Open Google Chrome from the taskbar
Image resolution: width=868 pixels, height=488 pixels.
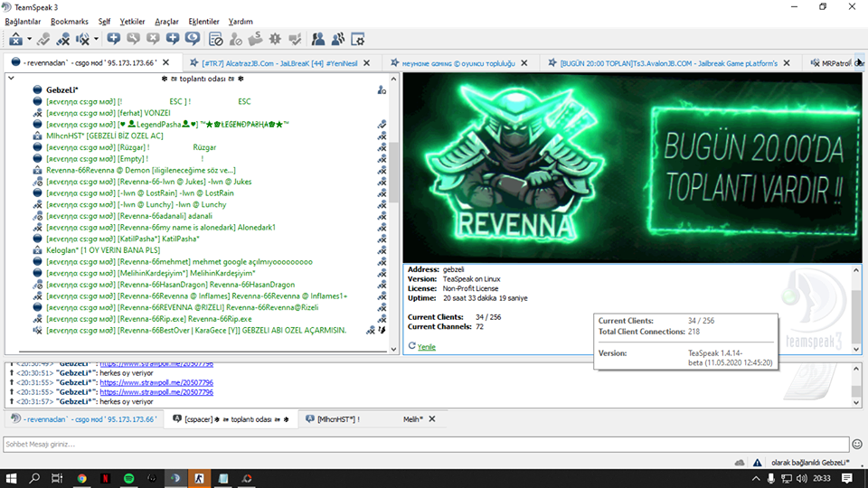82,479
